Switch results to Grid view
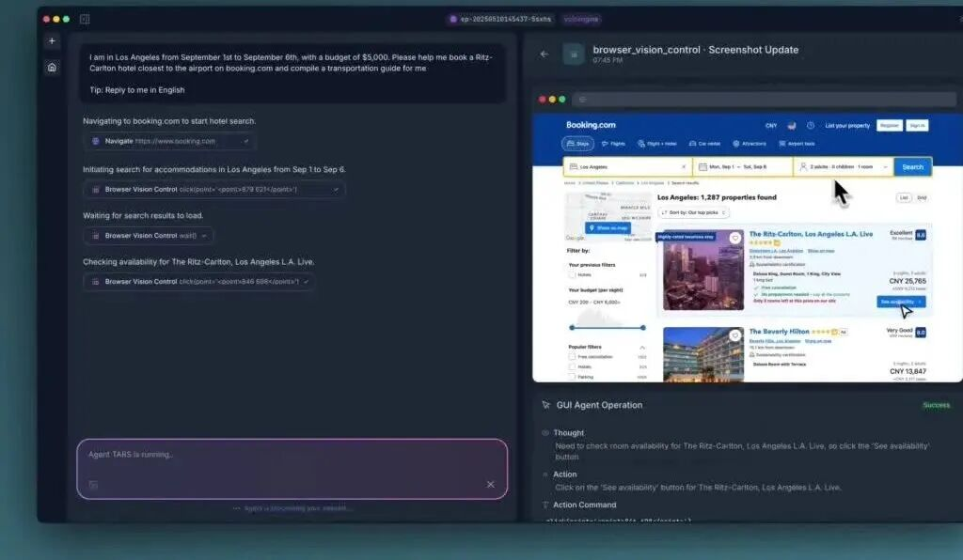 922,197
